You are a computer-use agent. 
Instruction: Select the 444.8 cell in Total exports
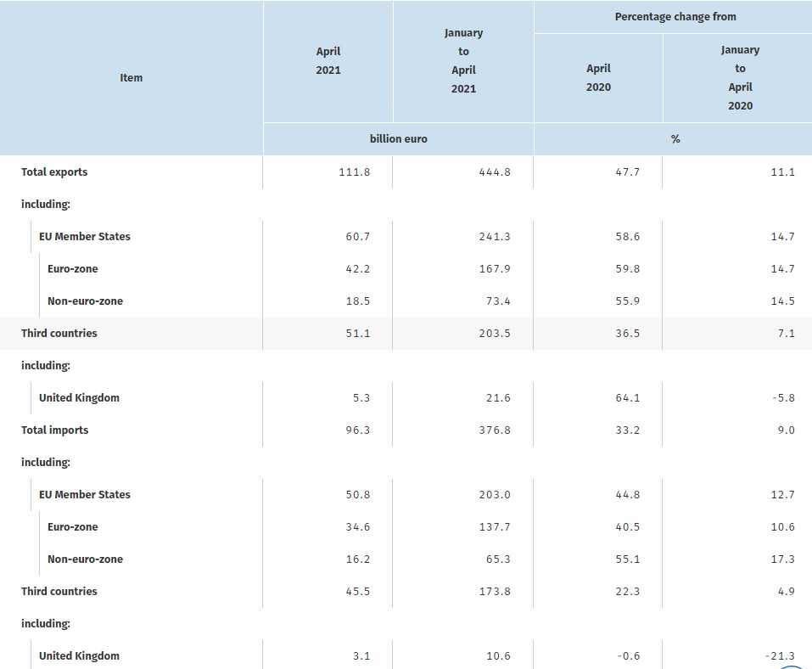tap(495, 171)
